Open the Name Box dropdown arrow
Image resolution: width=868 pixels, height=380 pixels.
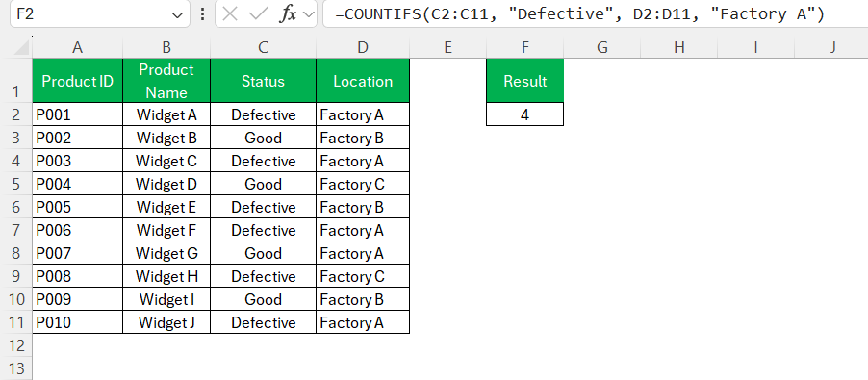point(178,14)
